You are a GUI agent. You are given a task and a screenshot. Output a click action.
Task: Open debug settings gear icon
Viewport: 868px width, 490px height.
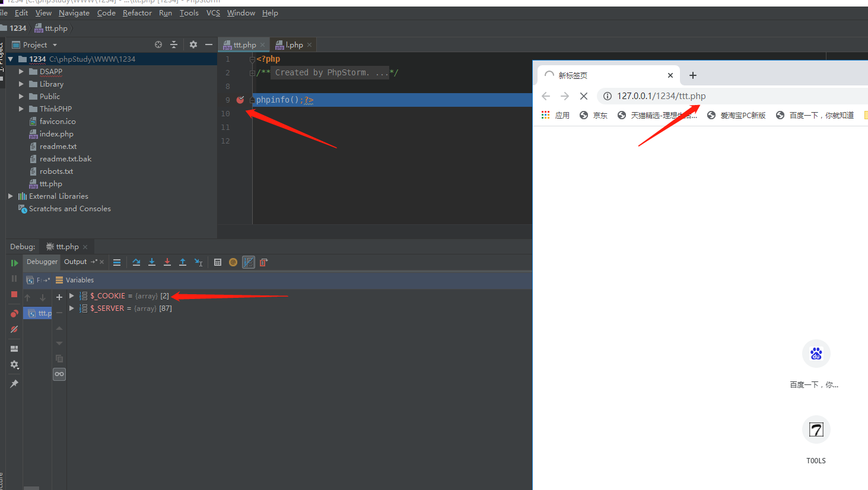(14, 365)
